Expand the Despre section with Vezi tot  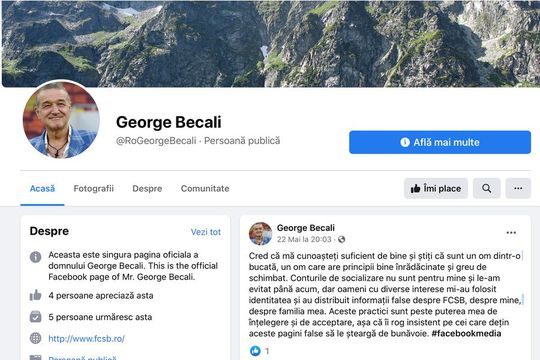tap(206, 232)
